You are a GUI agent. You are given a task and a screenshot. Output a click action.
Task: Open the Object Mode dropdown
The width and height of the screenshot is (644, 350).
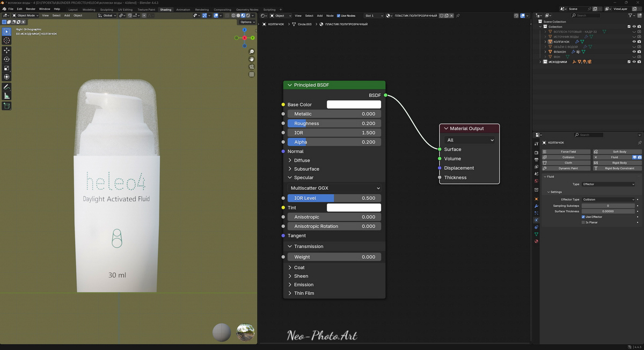point(27,16)
